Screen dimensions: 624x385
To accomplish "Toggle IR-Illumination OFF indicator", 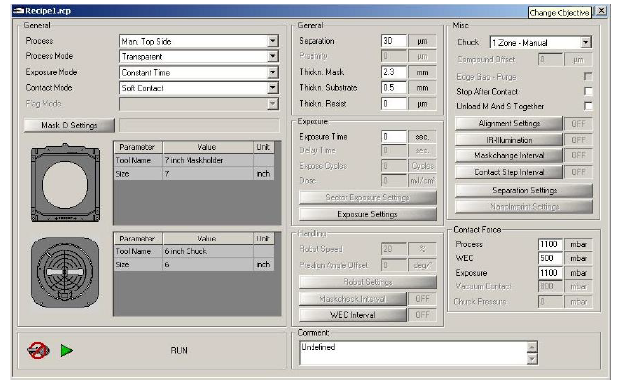I will [578, 140].
